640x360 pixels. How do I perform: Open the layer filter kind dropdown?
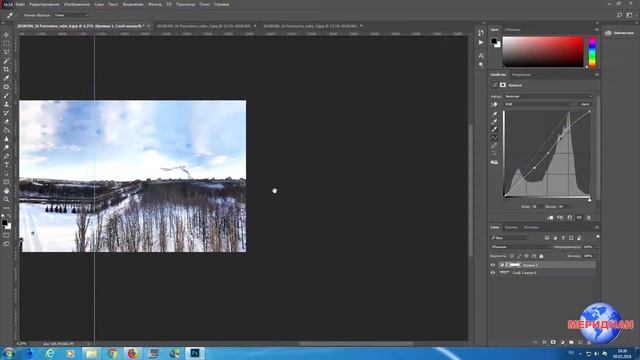tap(510, 238)
